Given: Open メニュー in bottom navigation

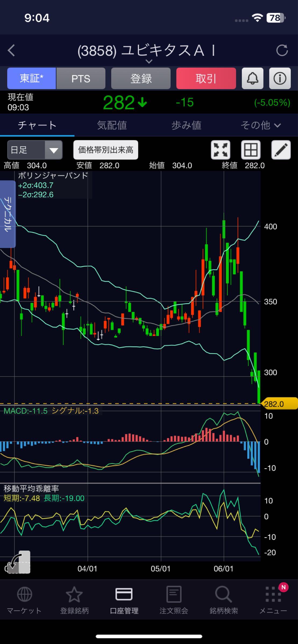Looking at the screenshot, I should tap(273, 601).
